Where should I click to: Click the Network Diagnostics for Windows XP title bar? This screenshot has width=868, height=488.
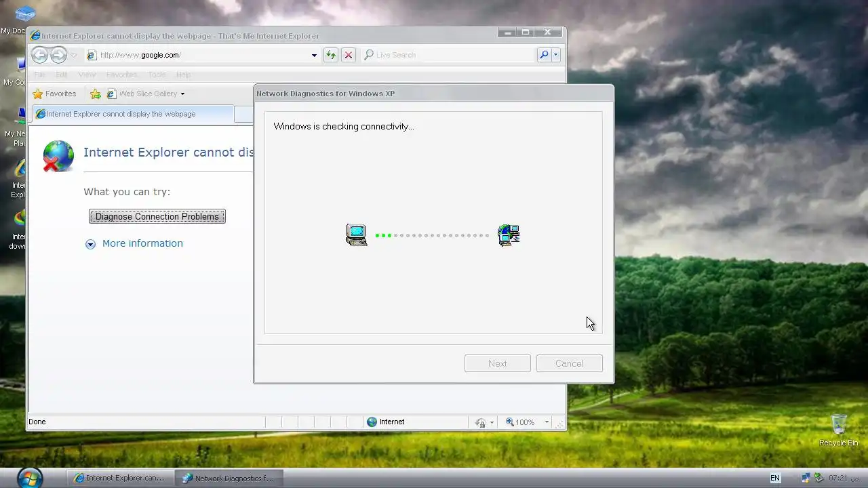pos(433,94)
